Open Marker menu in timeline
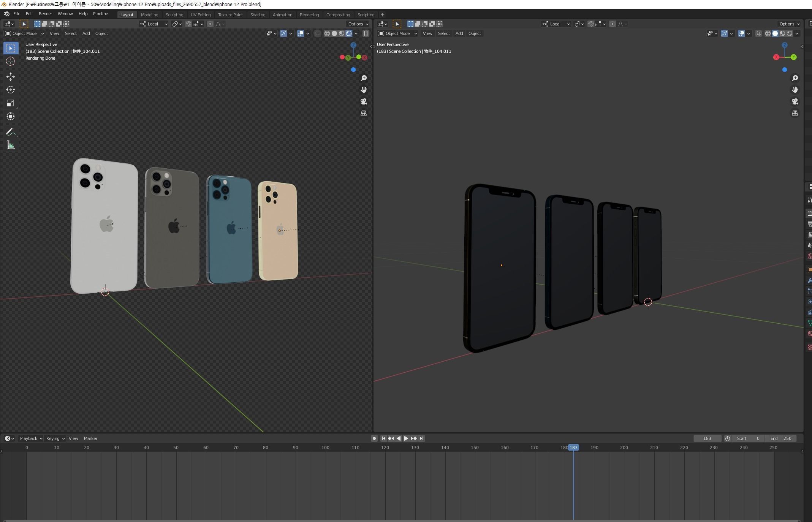The width and height of the screenshot is (812, 522). pos(90,438)
